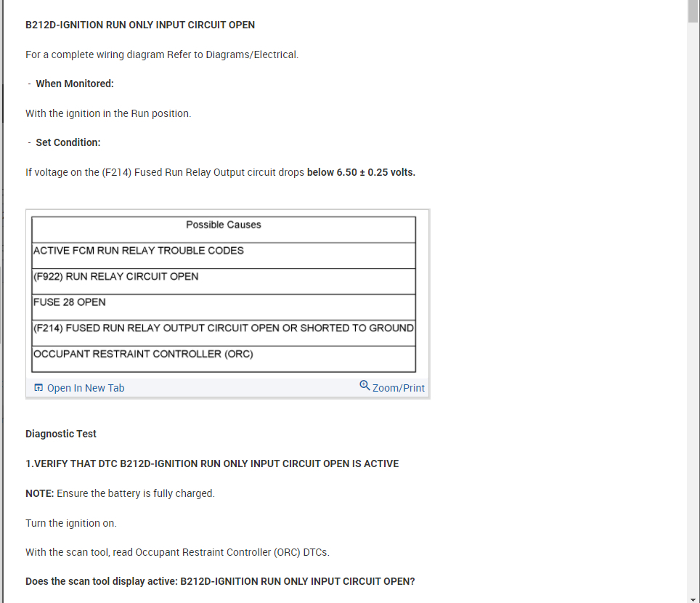This screenshot has width=700, height=603.
Task: Click the Diagnostic Test heading
Action: (x=61, y=434)
